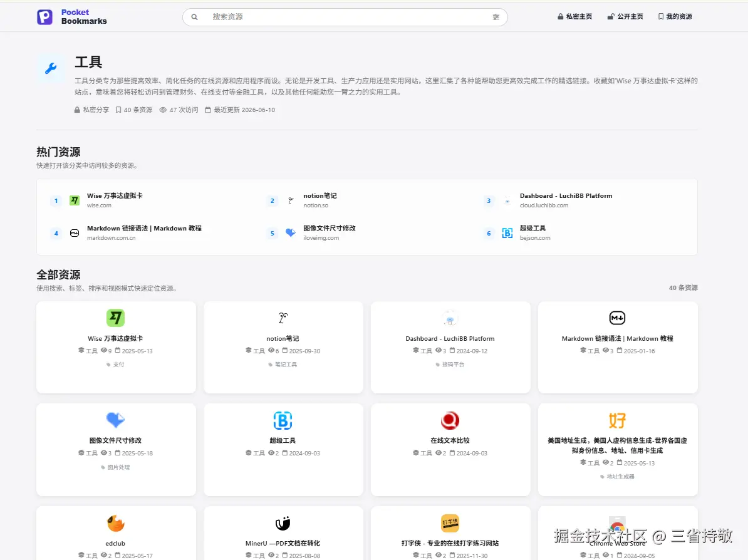Open notion笔记 card title
Screen dimensions: 748x560
[283, 338]
